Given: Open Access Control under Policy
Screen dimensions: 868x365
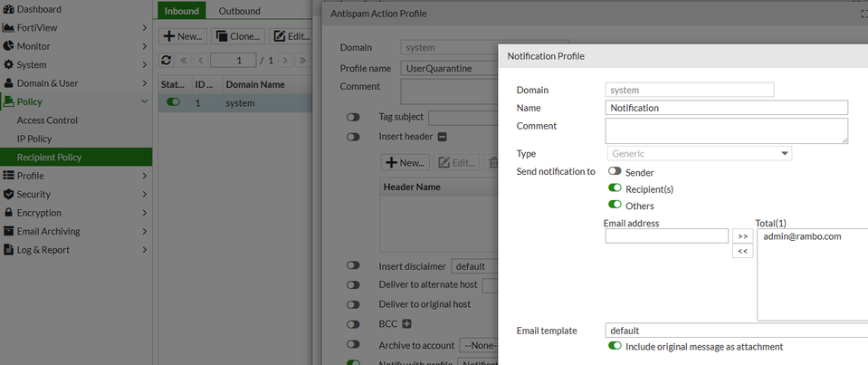Looking at the screenshot, I should [47, 120].
